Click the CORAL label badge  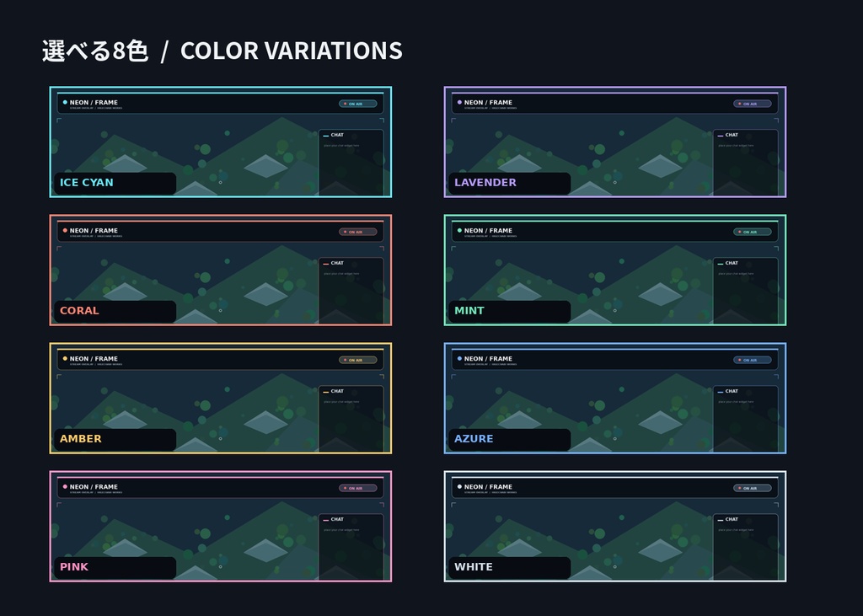[x=115, y=311]
